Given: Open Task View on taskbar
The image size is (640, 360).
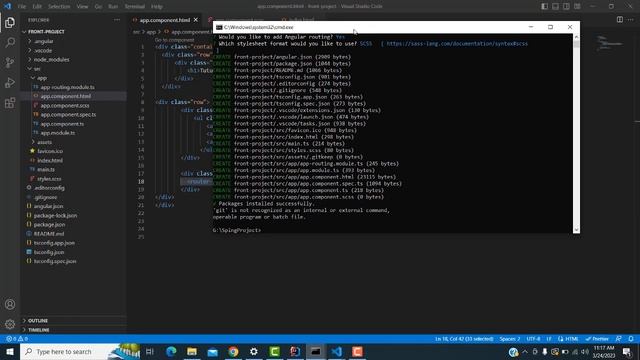Looking at the screenshot, I should (x=150, y=351).
